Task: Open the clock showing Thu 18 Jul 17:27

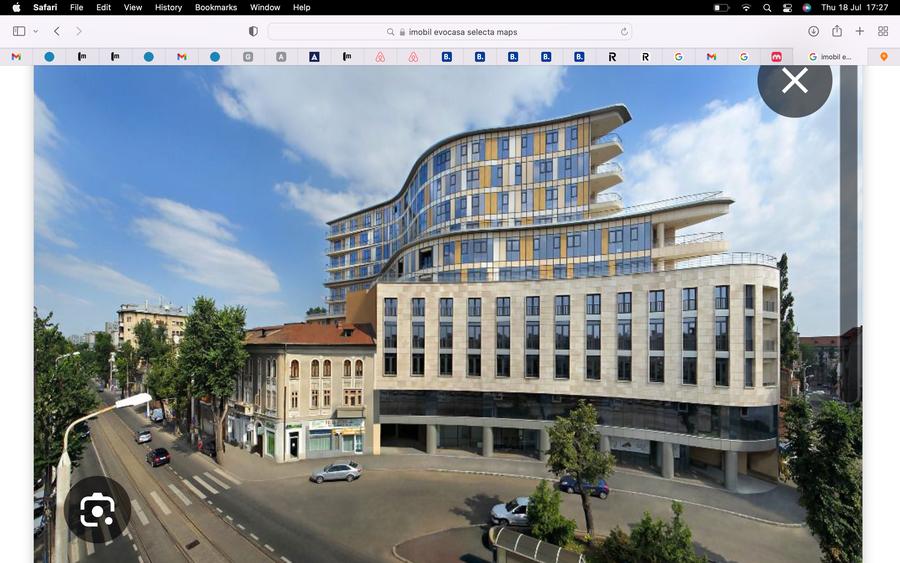Action: (x=855, y=7)
